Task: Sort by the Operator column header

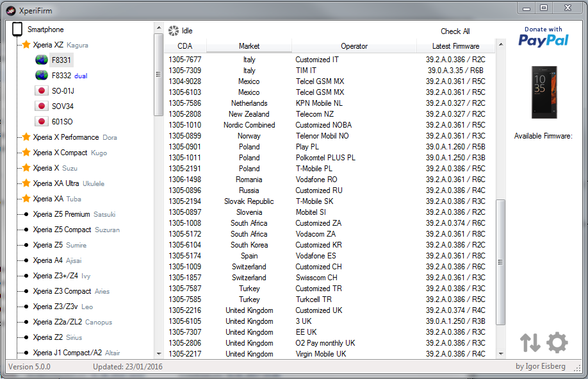Action: point(354,46)
